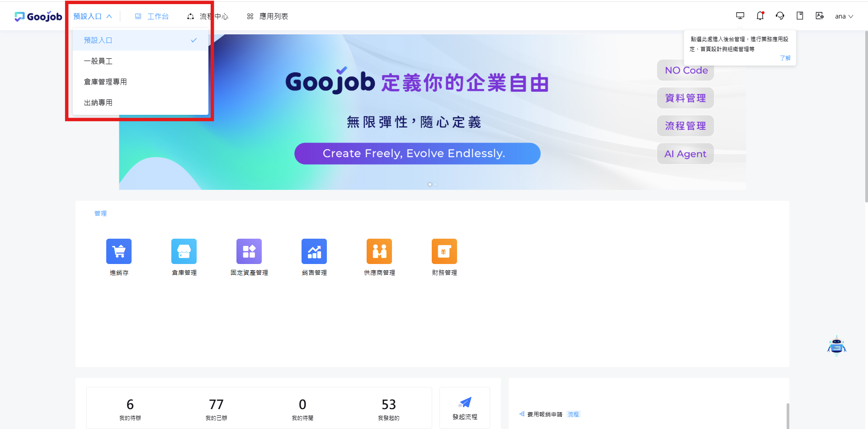868x429 pixels.
Task: Select the 管理 section tab
Action: pos(100,213)
